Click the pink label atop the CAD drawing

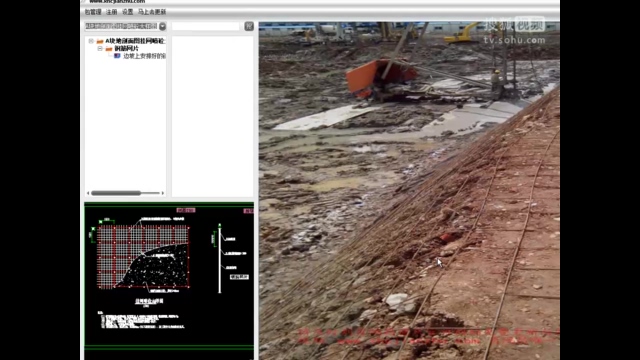pos(186,210)
